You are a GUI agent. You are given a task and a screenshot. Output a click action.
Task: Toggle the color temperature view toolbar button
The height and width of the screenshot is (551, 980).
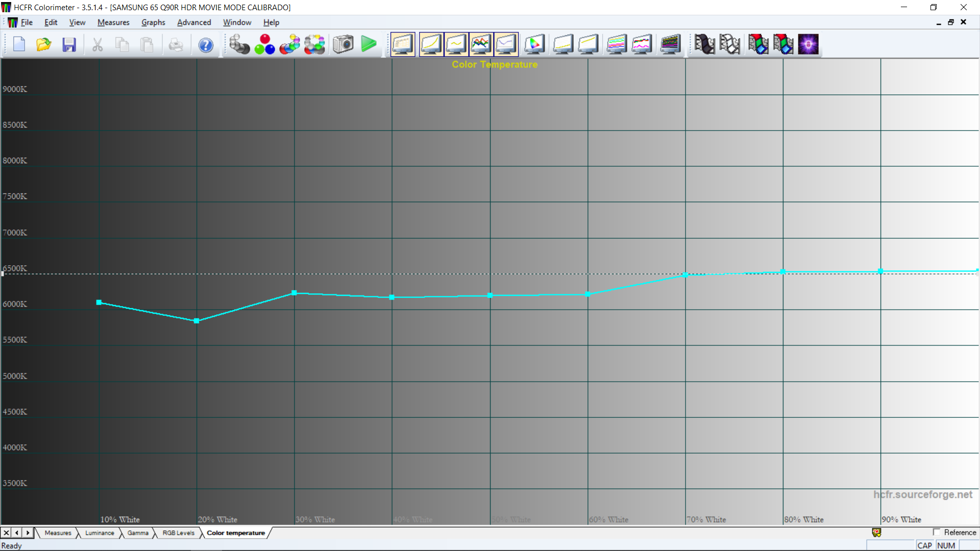506,45
